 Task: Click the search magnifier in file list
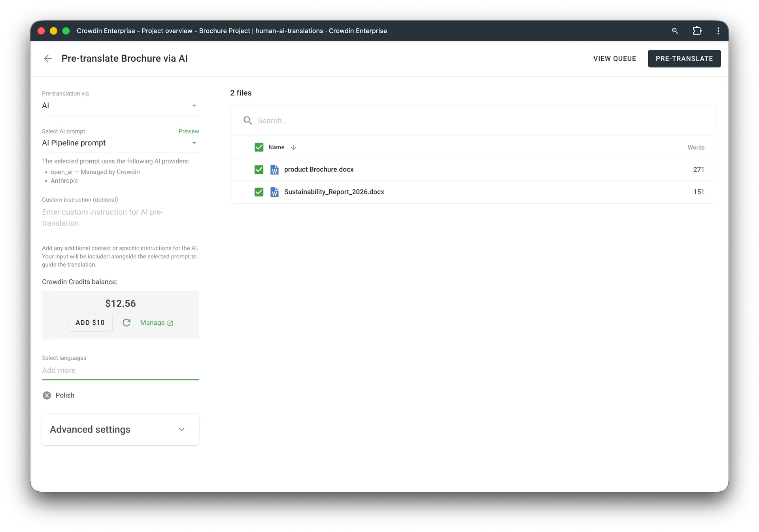click(x=248, y=120)
